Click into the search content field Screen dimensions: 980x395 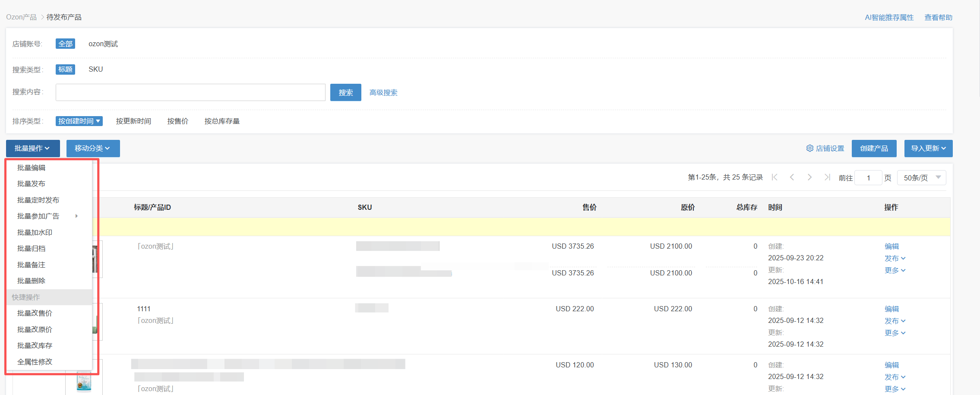(190, 92)
